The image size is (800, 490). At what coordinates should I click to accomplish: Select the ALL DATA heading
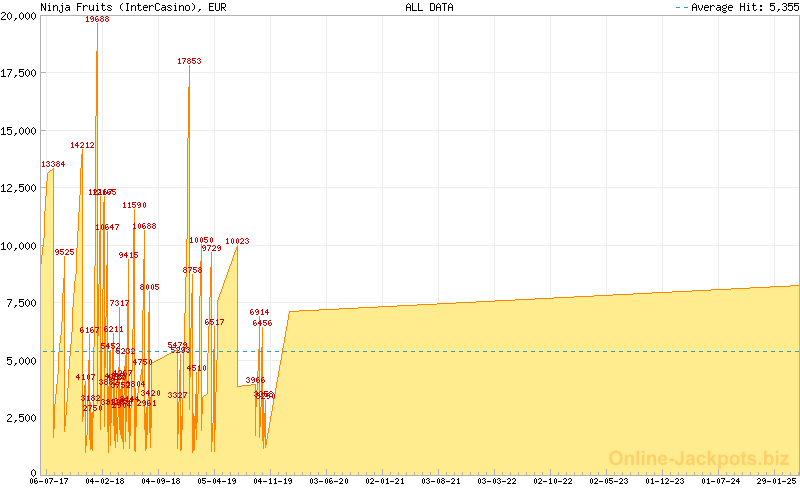tap(429, 7)
